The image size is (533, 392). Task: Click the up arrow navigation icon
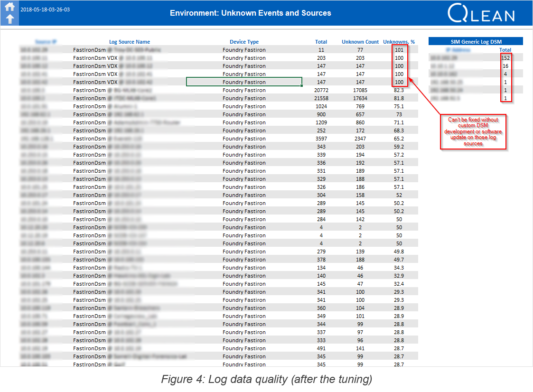9,19
